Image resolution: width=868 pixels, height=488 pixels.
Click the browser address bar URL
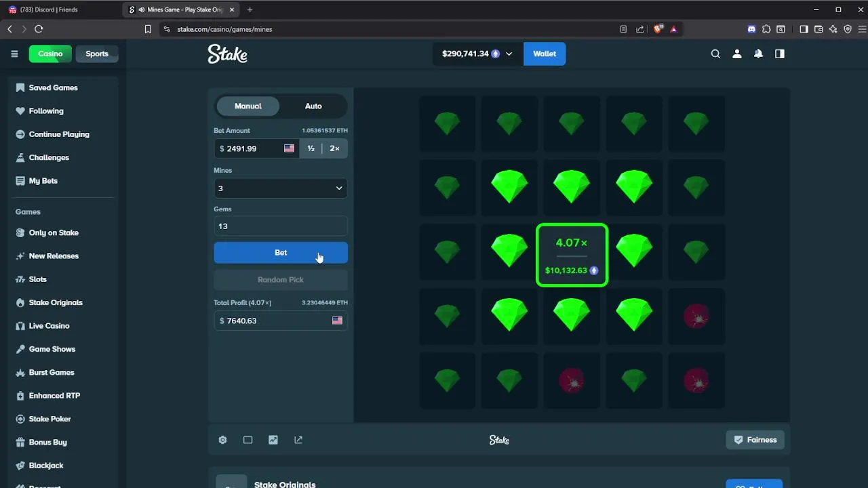[x=224, y=29]
